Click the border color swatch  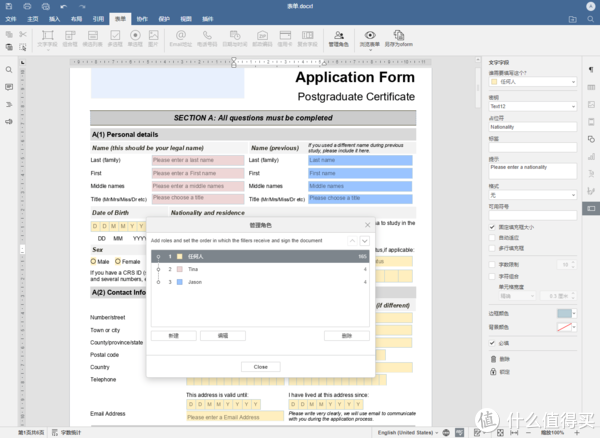click(x=564, y=314)
